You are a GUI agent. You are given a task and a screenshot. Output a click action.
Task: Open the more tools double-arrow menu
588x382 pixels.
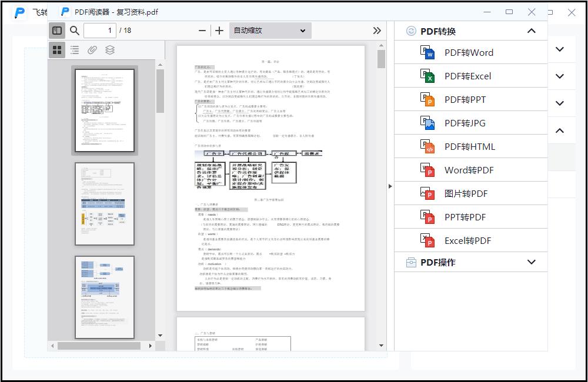(377, 31)
